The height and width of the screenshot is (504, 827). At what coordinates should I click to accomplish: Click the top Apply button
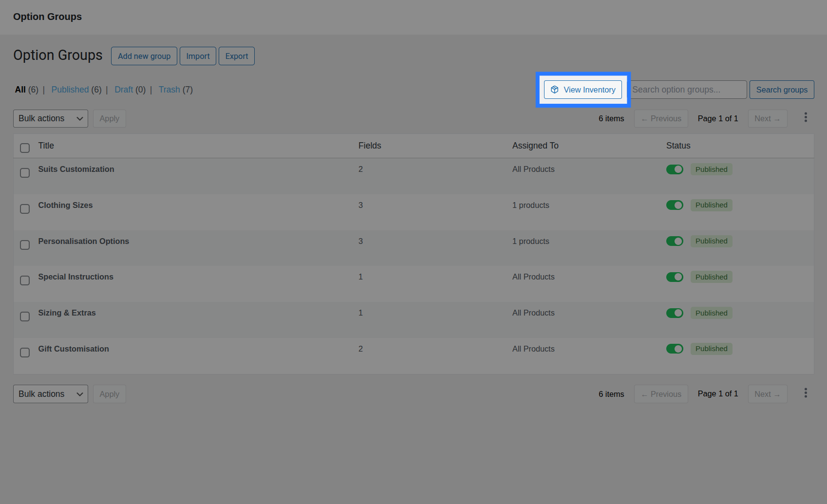point(110,118)
